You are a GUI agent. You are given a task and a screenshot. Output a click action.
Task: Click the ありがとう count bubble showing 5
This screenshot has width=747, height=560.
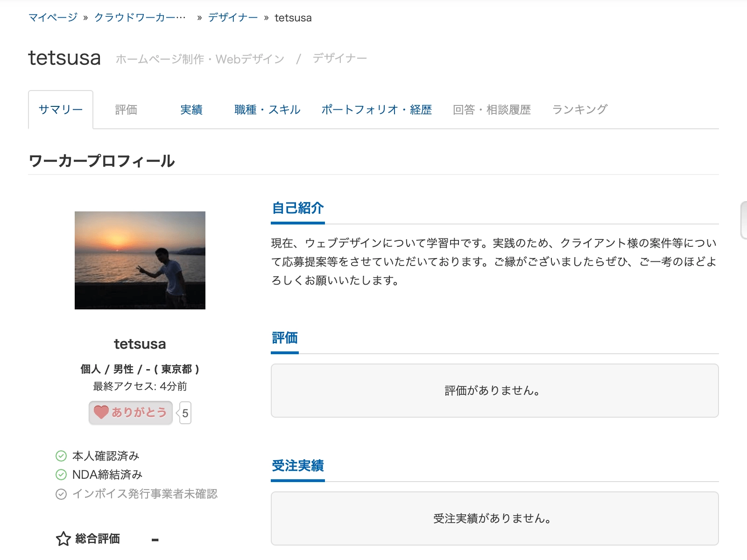185,413
